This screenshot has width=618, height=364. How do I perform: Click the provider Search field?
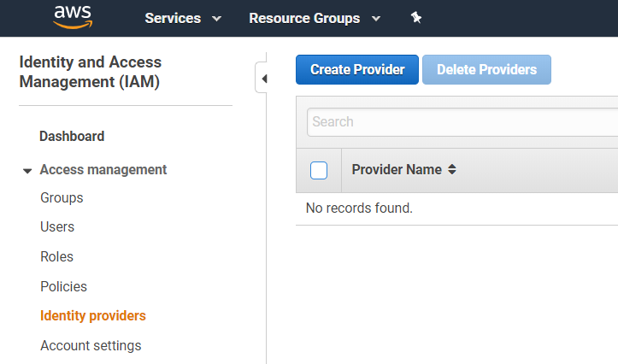coord(462,121)
